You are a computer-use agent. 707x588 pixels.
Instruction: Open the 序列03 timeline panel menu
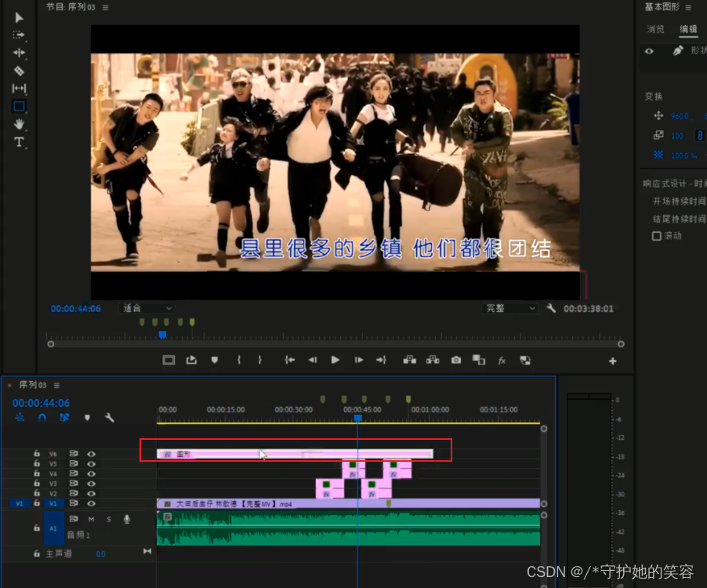point(56,385)
